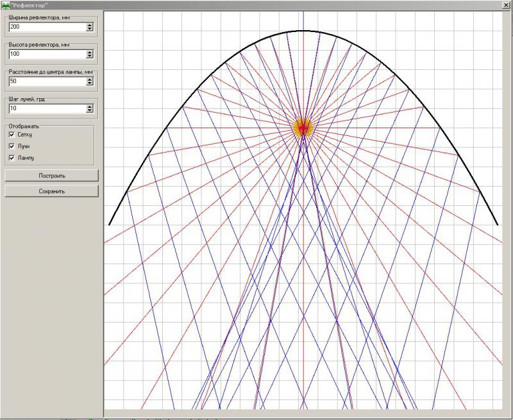Viewport: 513px width, 420px height.
Task: Decrease Шаг лучей with the down arrow
Action: [90, 111]
